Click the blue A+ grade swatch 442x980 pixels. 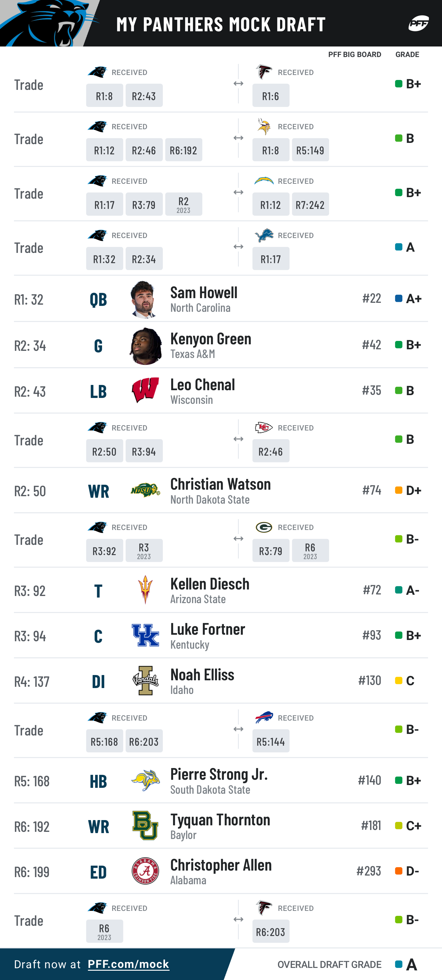[x=399, y=299]
